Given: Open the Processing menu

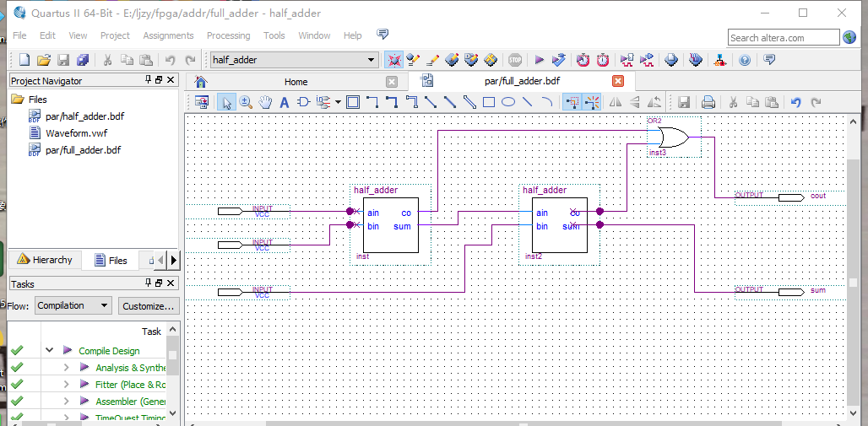Looking at the screenshot, I should (228, 35).
